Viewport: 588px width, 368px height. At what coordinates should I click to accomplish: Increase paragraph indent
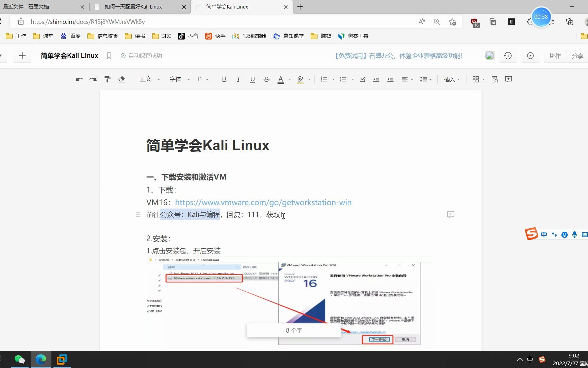pos(376,79)
